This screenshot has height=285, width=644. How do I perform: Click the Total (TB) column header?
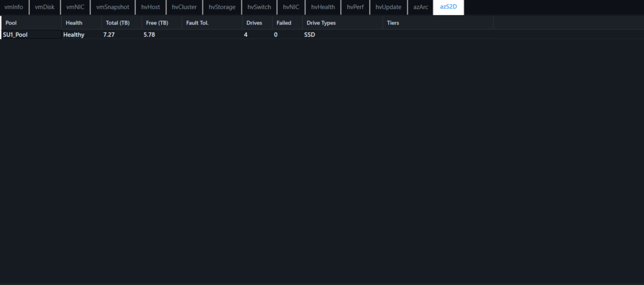tap(122, 23)
